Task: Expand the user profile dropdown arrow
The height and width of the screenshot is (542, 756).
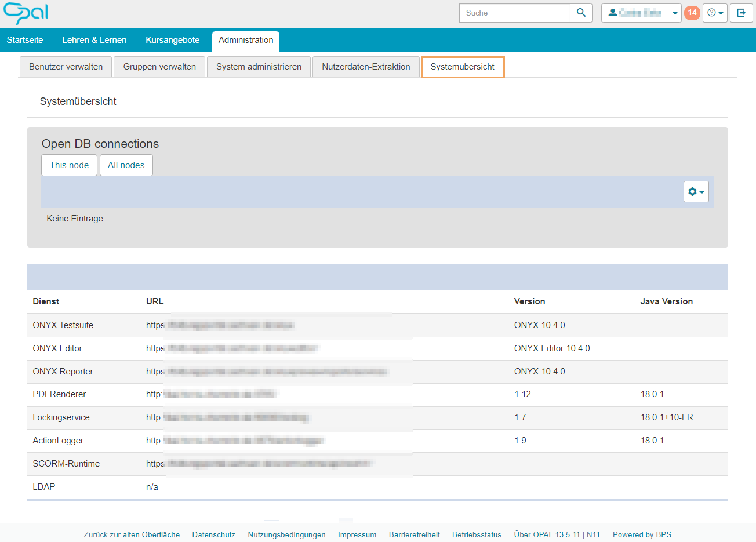Action: point(675,13)
